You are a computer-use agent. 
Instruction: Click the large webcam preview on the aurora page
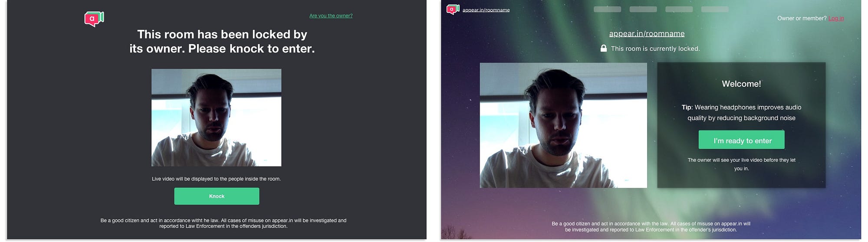point(563,125)
